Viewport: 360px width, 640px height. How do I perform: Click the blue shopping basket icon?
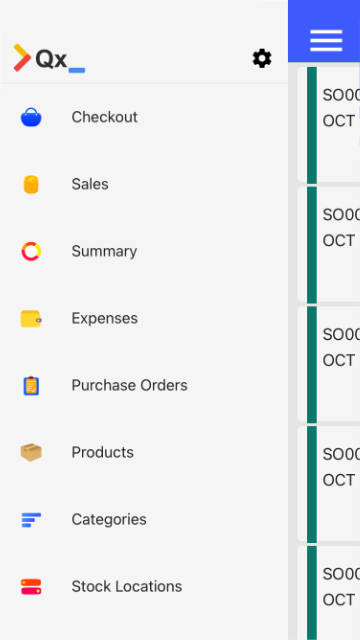click(x=31, y=117)
